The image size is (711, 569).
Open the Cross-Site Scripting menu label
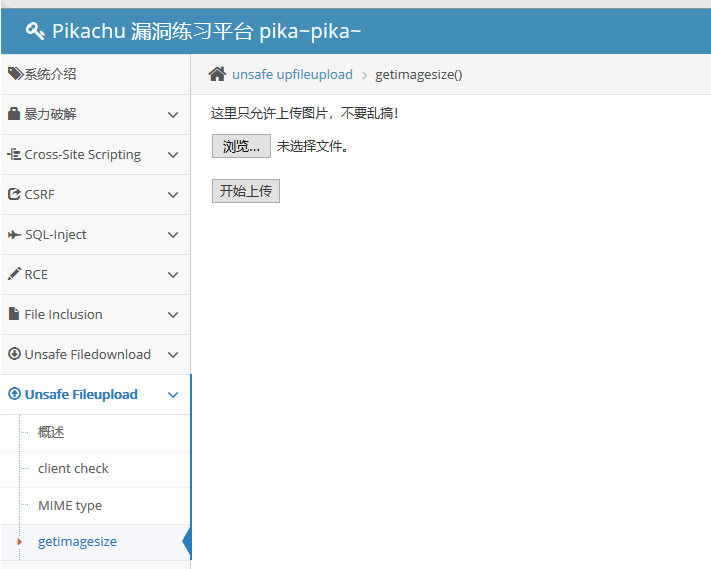coord(83,155)
